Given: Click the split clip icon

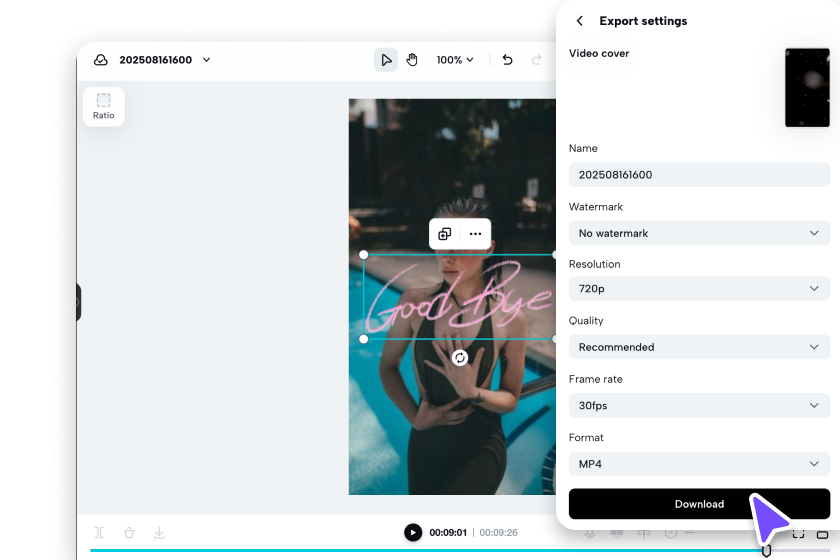Looking at the screenshot, I should coord(100,533).
